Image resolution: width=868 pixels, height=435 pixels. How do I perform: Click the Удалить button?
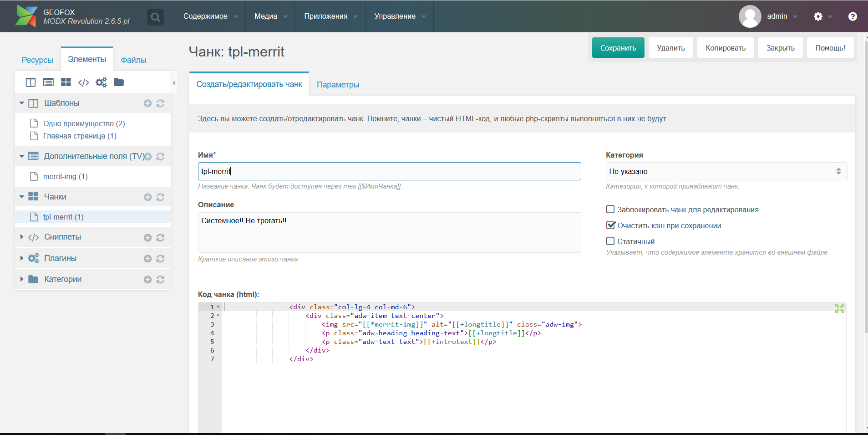tap(671, 48)
